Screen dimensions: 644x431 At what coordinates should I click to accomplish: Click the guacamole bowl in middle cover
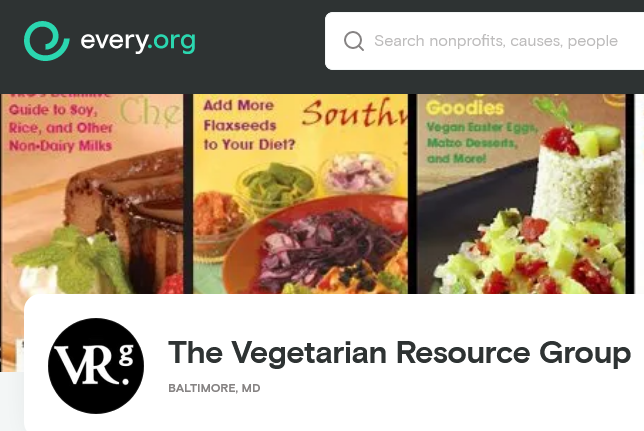click(276, 187)
